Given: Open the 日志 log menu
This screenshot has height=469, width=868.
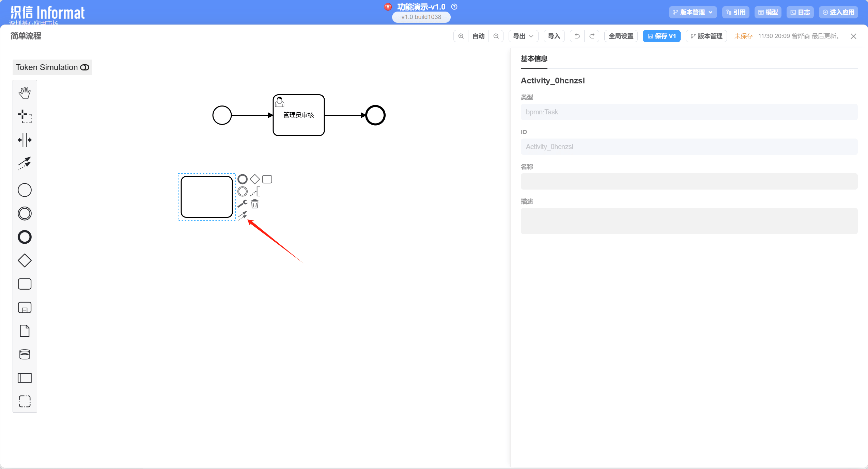Looking at the screenshot, I should tap(800, 12).
